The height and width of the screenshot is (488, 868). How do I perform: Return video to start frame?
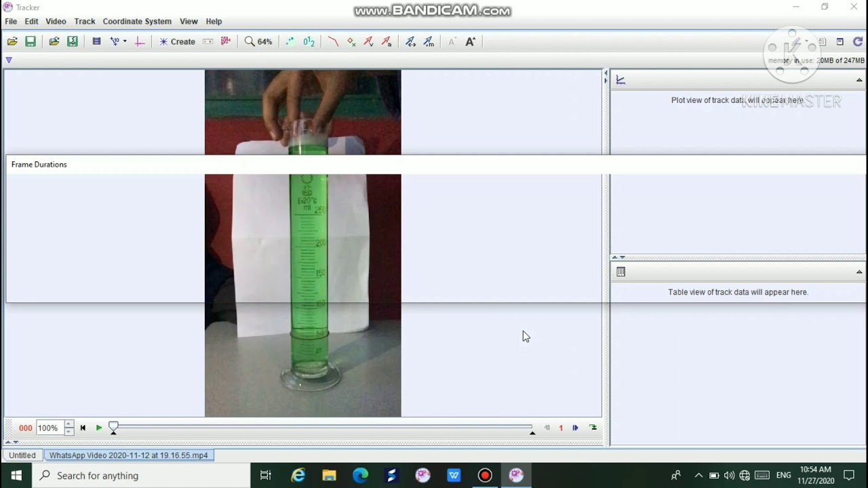click(x=83, y=428)
